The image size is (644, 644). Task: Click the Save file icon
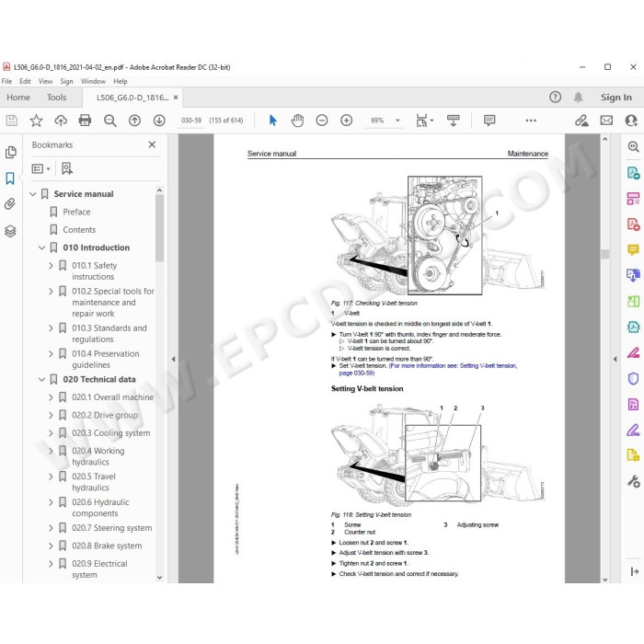point(11,121)
